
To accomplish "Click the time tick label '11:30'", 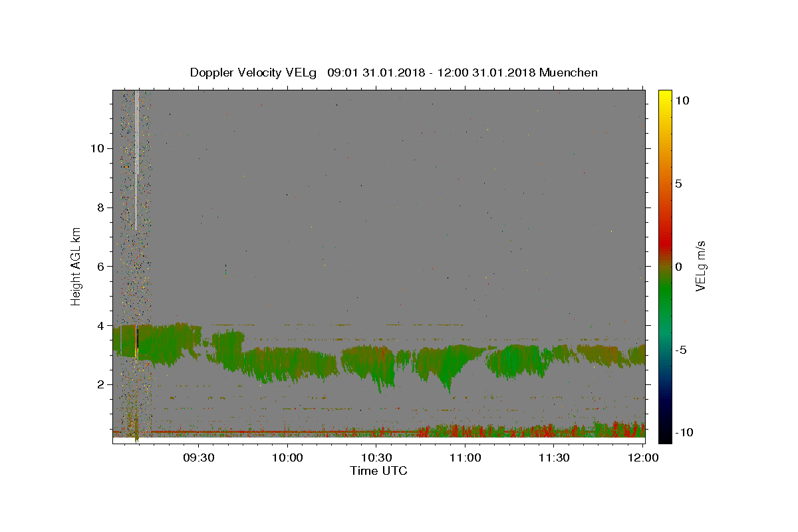I will point(554,458).
